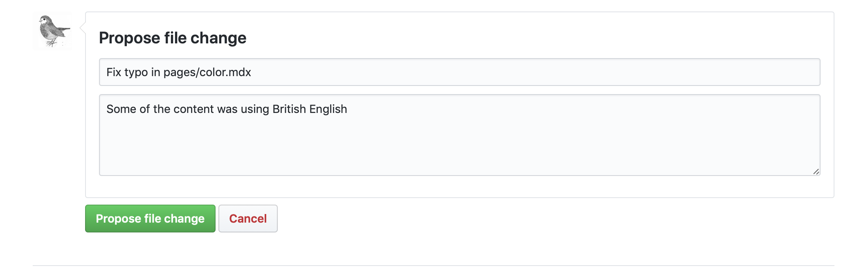
Task: Click the horizontal divider line below buttons
Action: [x=434, y=266]
